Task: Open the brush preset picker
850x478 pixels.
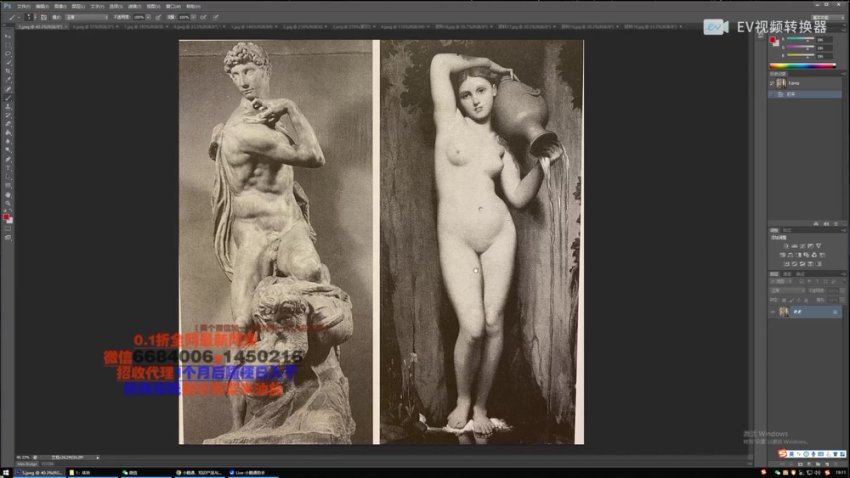Action: 29,17
